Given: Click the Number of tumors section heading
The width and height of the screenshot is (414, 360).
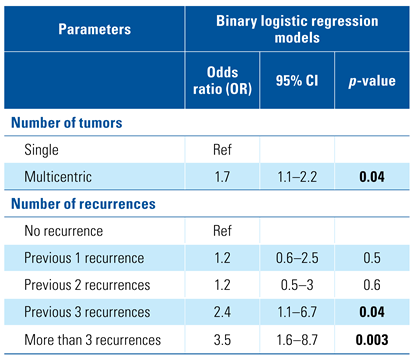Looking at the screenshot, I should (67, 123).
